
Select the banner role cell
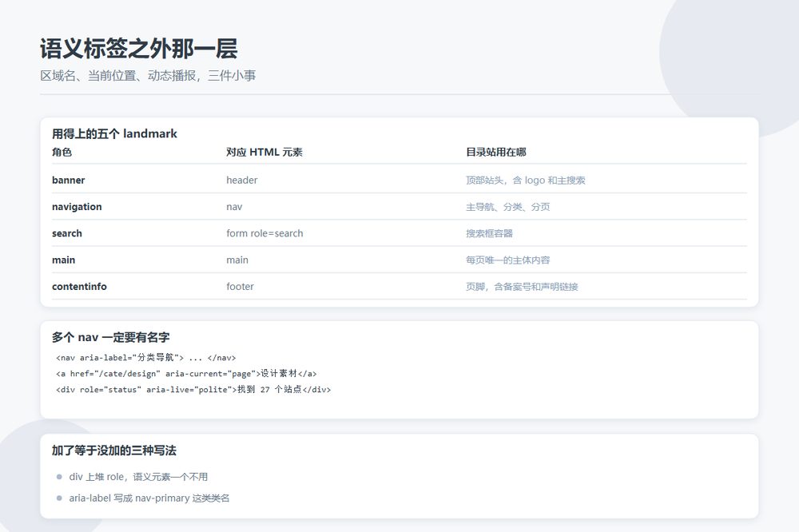point(68,180)
